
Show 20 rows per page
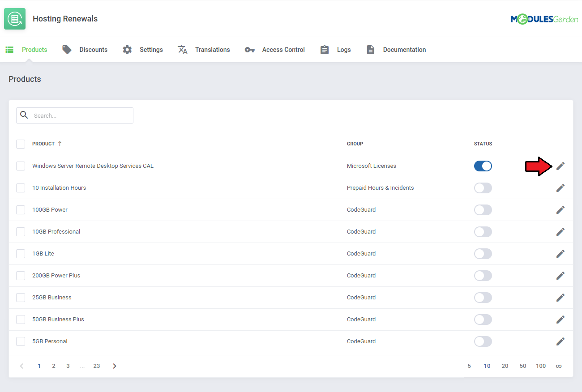(505, 366)
